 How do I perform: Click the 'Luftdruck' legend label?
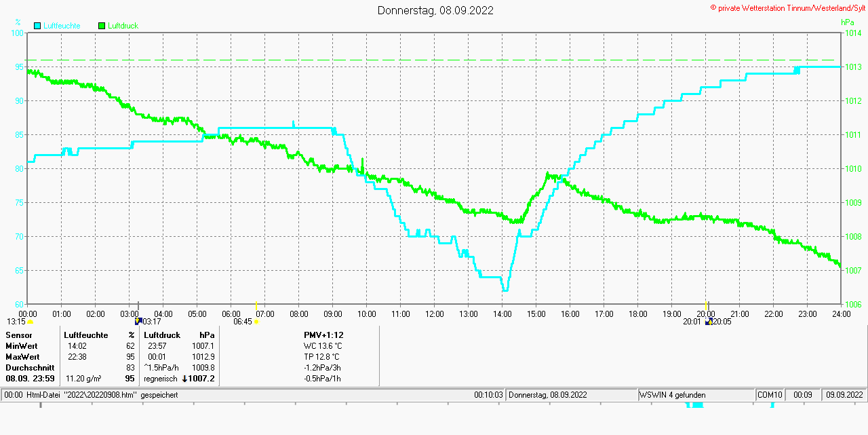pyautogui.click(x=123, y=26)
